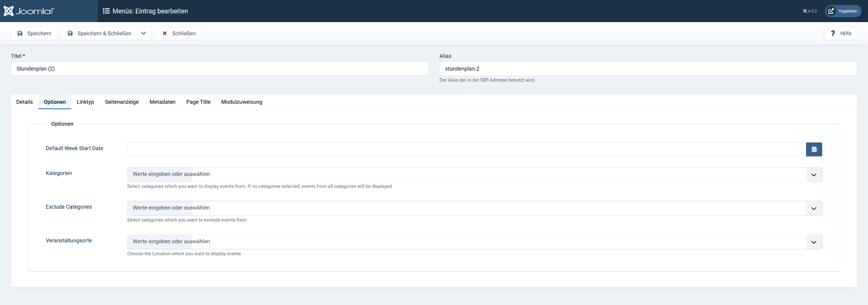Click Speichern & Schließen button
Viewport: 868px width, 305px height.
coord(99,34)
